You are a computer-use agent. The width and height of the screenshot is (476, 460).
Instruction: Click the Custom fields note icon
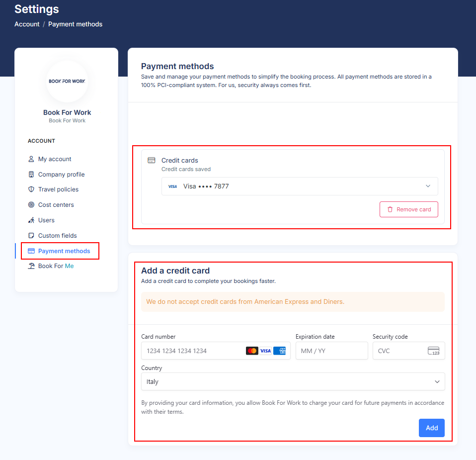click(31, 236)
